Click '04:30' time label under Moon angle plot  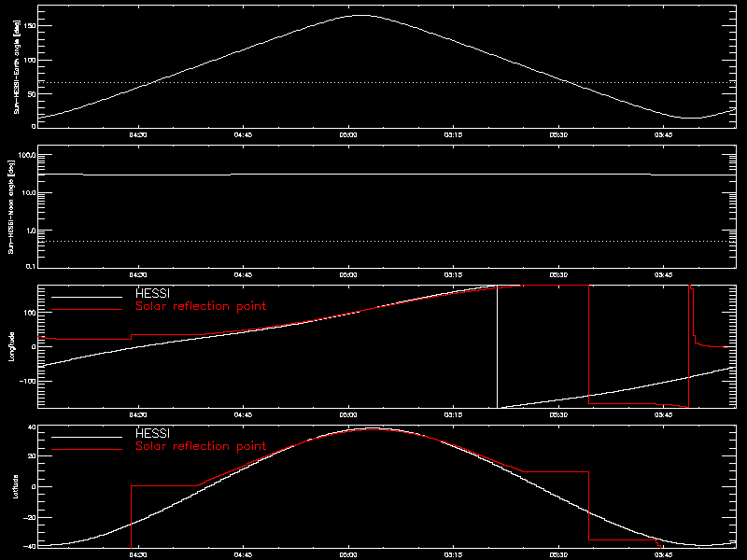tap(138, 274)
